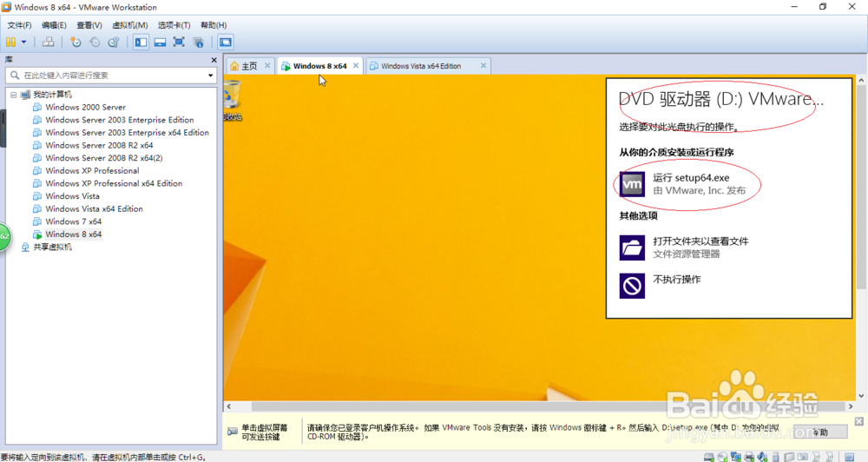Click the VM view vertical scroll down arrow
This screenshot has width=868, height=462.
point(861,396)
